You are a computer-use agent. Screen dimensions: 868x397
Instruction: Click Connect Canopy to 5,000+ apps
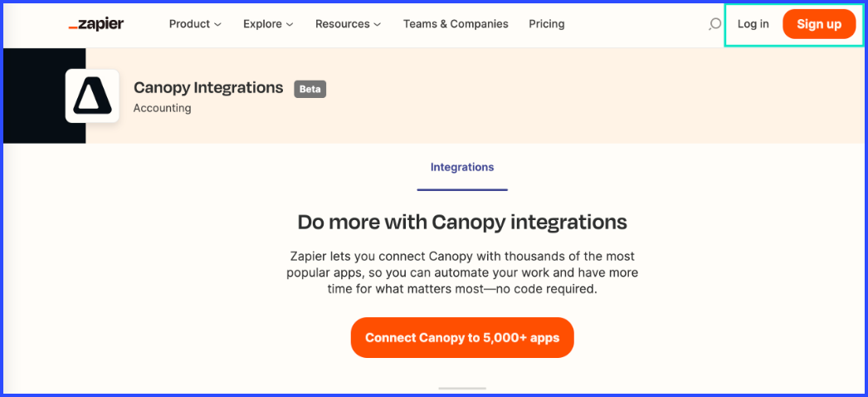[462, 337]
